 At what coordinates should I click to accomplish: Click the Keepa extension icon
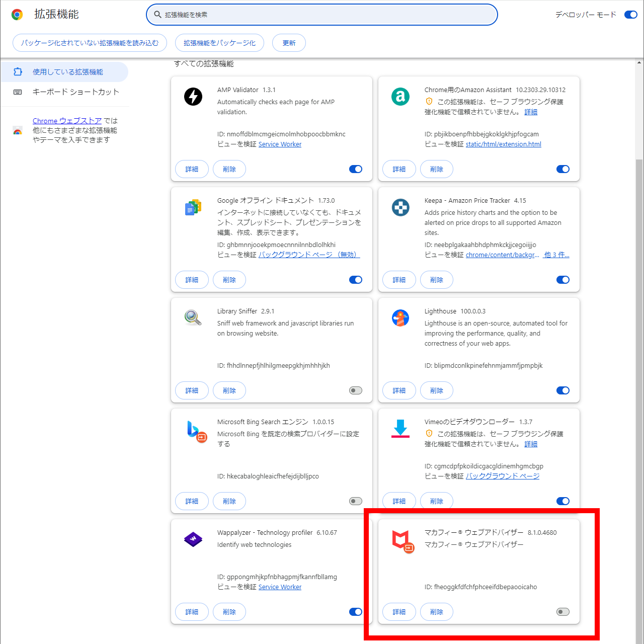400,207
